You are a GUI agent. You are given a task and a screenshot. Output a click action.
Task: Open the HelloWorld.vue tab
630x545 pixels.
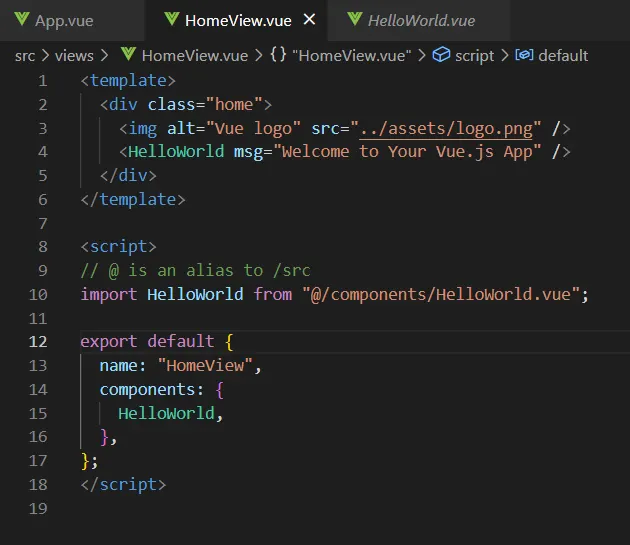tap(420, 20)
